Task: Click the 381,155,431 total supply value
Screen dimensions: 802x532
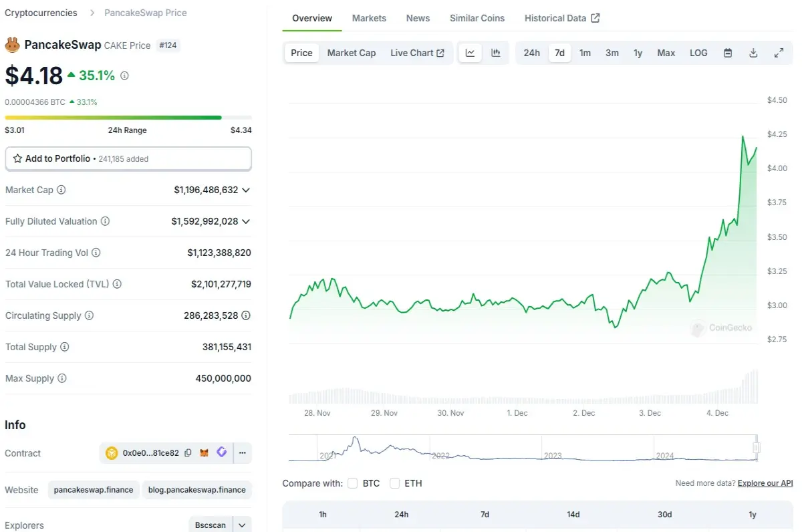Action: click(x=227, y=347)
